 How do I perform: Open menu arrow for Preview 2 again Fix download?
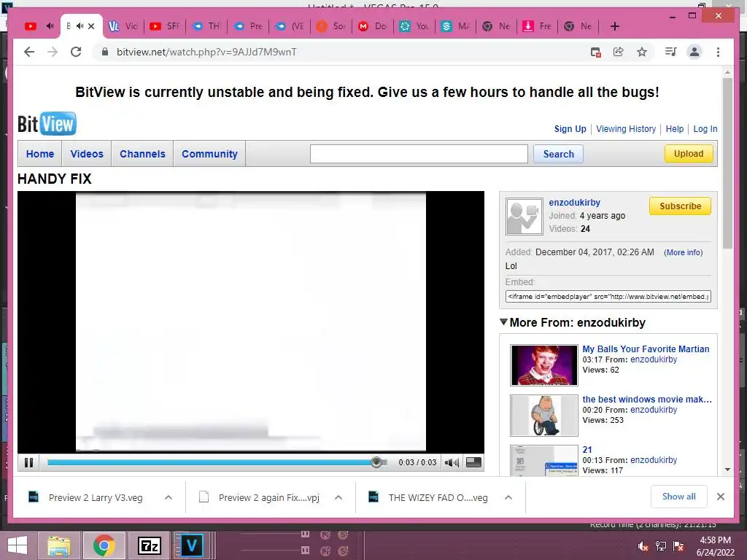coord(338,497)
